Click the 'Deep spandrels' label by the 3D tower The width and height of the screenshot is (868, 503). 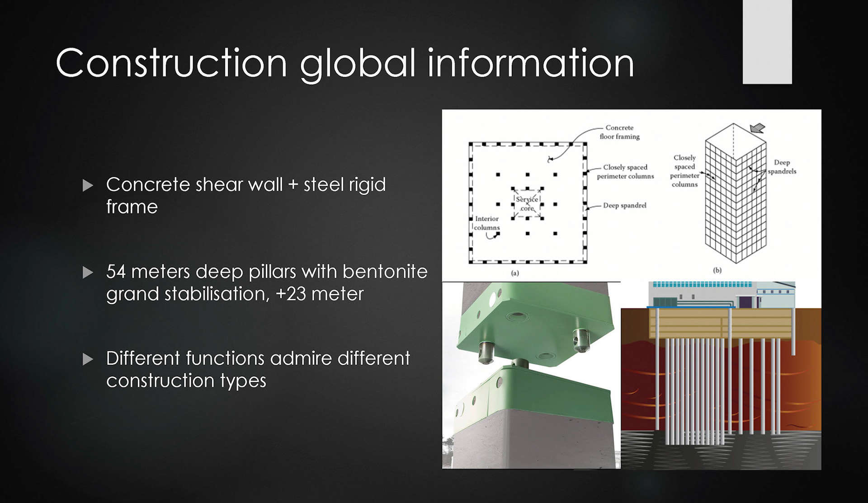pyautogui.click(x=782, y=167)
